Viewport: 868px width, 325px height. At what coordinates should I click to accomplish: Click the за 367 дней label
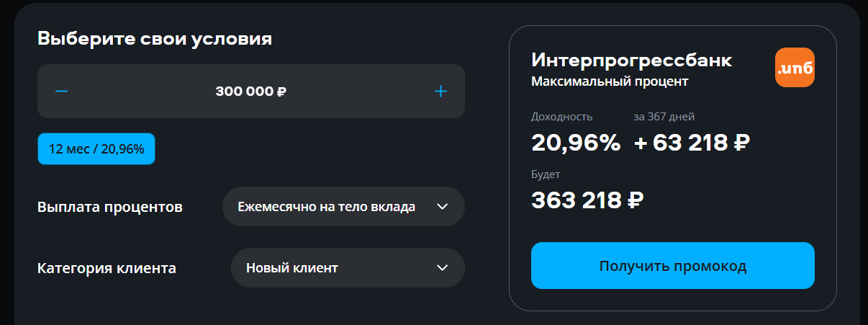664,116
